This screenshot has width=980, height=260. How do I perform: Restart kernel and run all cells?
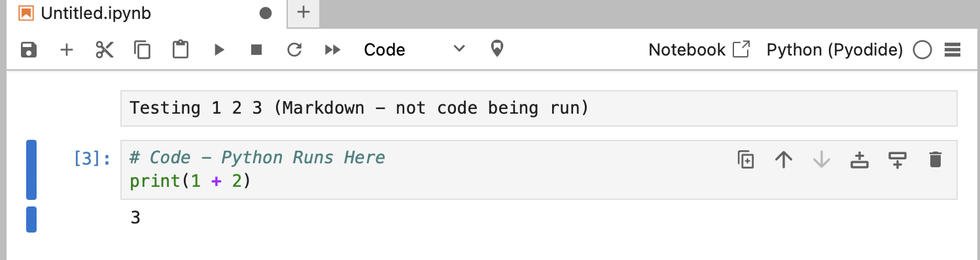click(333, 50)
